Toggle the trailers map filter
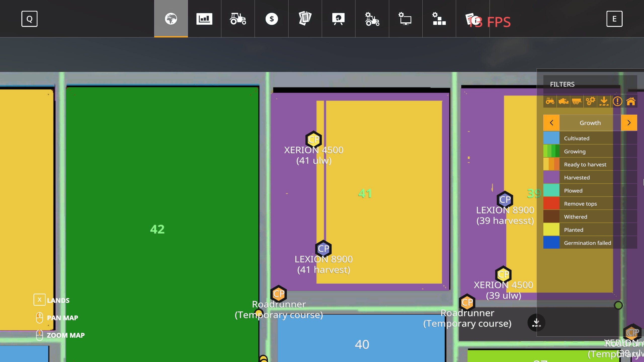 click(577, 101)
